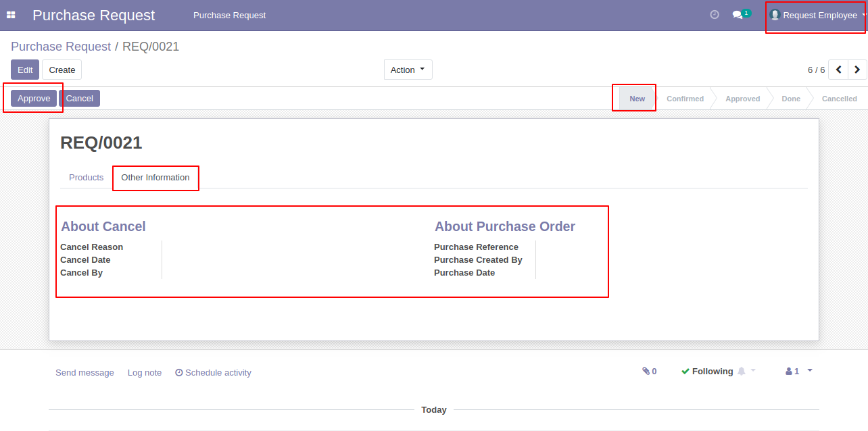Viewport: 868px width, 431px height.
Task: Click the Purchase Date label
Action: tap(464, 273)
